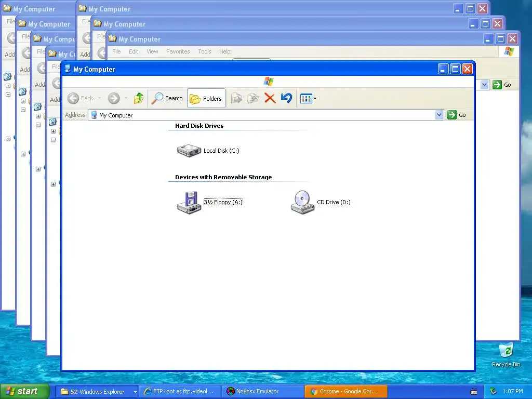The width and height of the screenshot is (532, 399).
Task: Open the Search pane
Action: (167, 98)
